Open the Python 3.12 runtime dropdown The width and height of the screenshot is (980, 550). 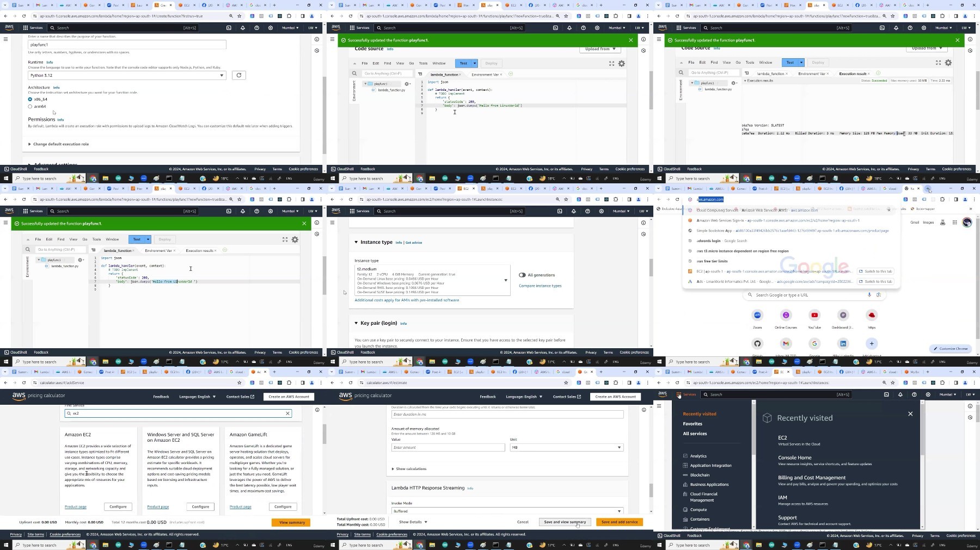tap(127, 76)
